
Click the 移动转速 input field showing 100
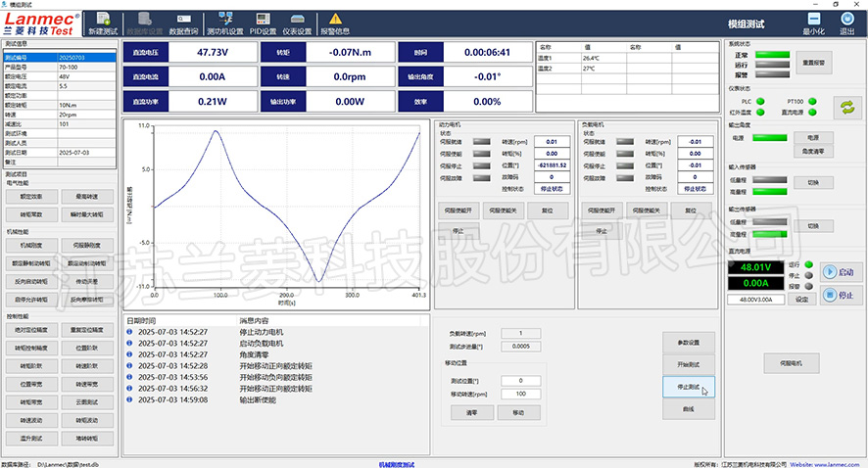[x=521, y=394]
